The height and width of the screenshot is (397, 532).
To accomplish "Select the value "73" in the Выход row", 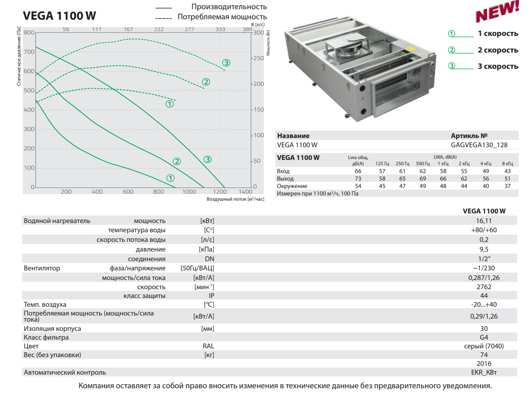I will pyautogui.click(x=358, y=179).
